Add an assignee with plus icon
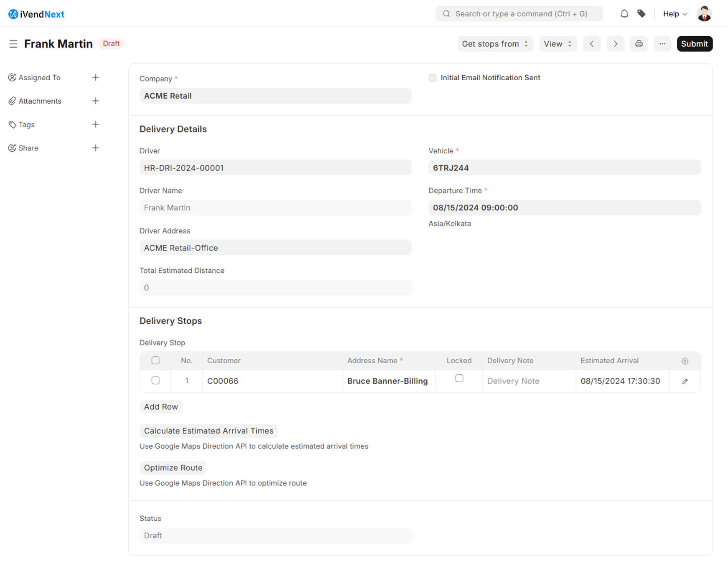This screenshot has height=568, width=728. pos(95,78)
